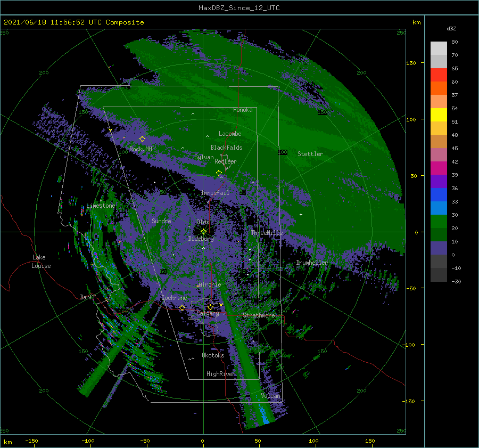
Task: Click the Calgary city label
Action: [x=208, y=313]
